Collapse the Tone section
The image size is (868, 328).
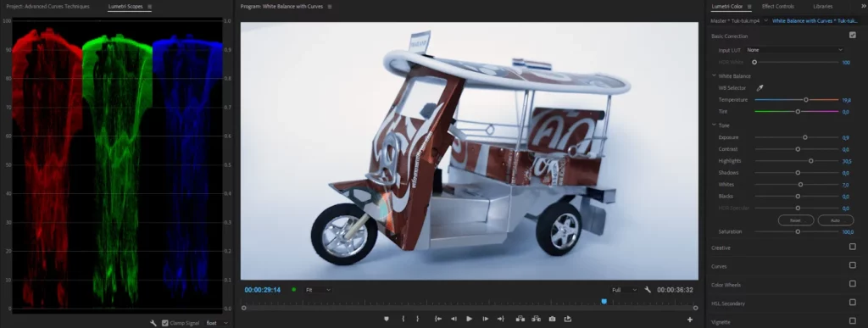pos(714,125)
